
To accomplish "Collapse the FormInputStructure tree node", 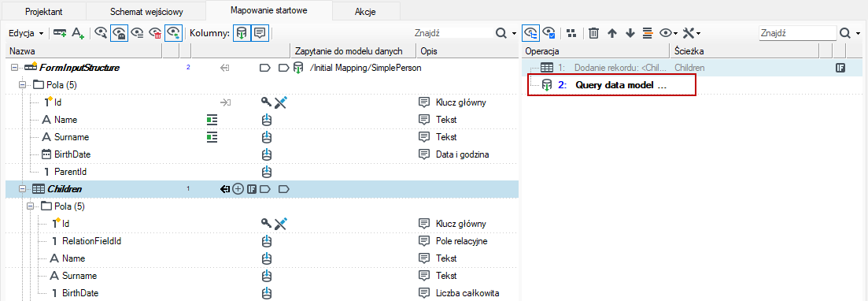I will 14,68.
